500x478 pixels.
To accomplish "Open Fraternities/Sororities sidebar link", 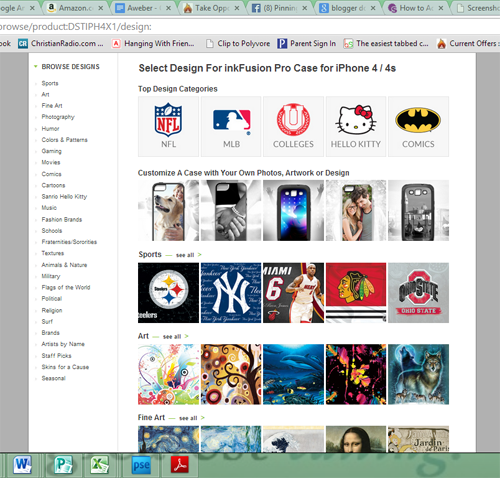I will [x=69, y=242].
